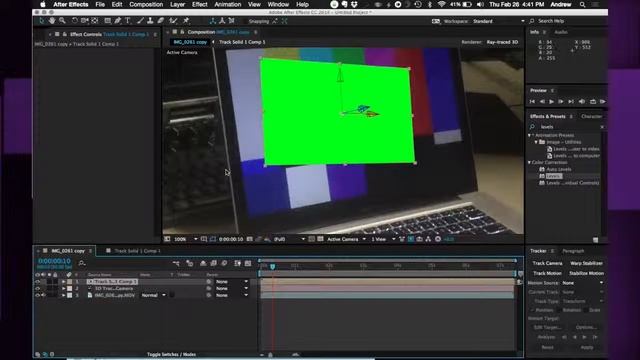Click the Stabilize Motion button
This screenshot has height=360, width=640.
click(x=587, y=273)
